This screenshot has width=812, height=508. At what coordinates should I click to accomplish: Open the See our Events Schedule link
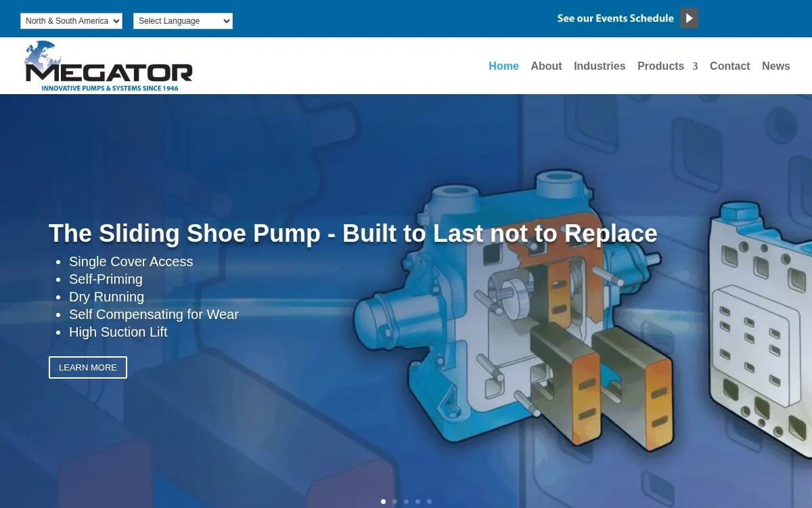point(615,18)
